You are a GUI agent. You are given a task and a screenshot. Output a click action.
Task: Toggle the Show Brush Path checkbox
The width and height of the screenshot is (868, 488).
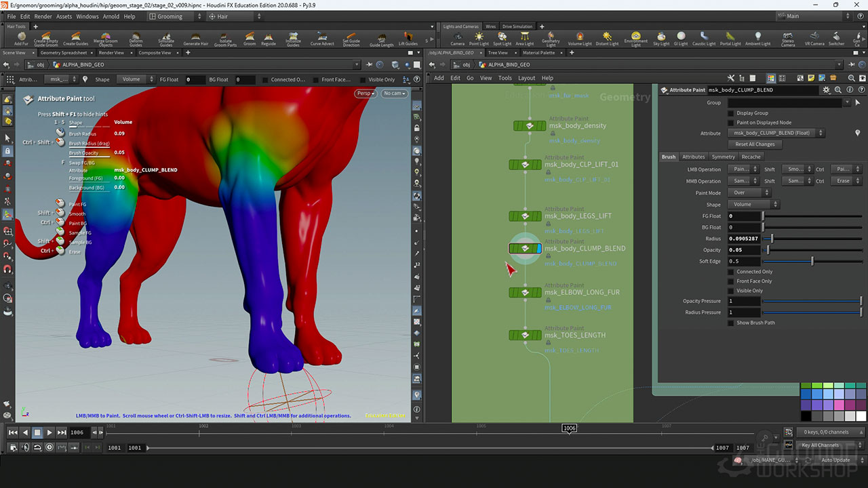click(731, 323)
